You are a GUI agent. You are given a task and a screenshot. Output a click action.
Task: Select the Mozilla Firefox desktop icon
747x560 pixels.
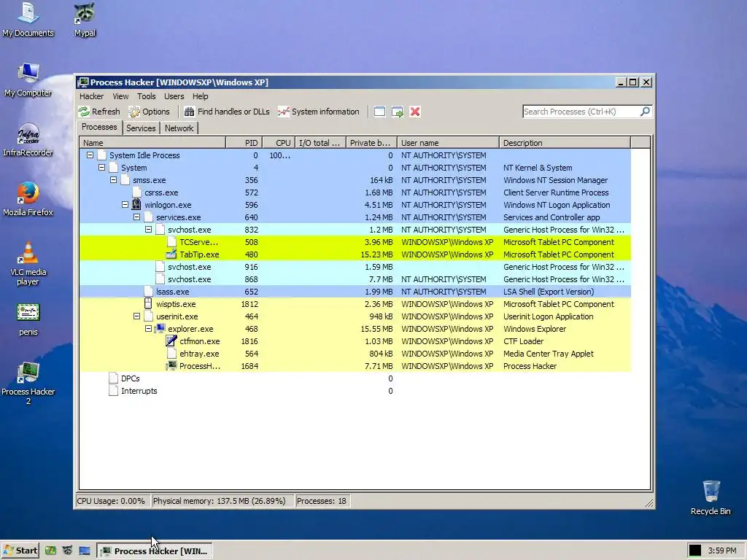(28, 200)
